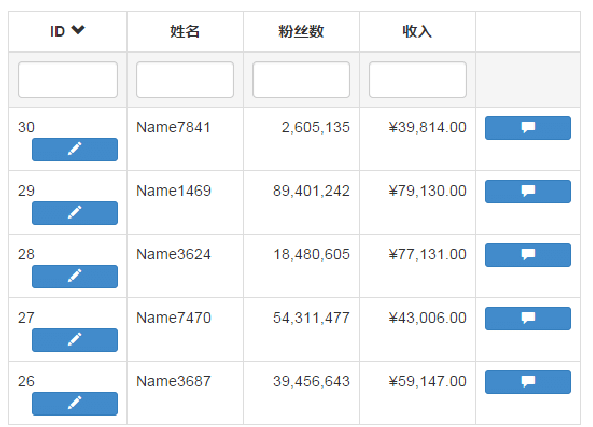The width and height of the screenshot is (593, 427).
Task: Click the edit pencil button for ID 26
Action: (75, 404)
